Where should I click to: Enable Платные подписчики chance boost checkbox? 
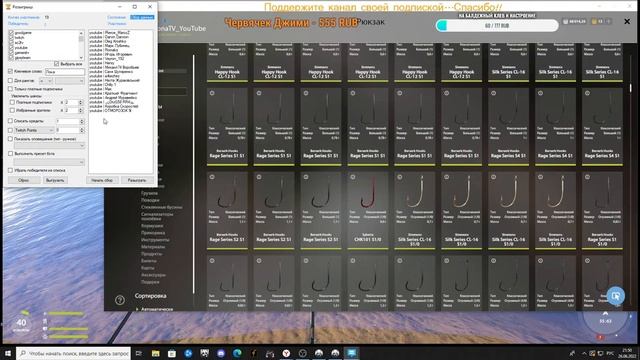[12, 102]
